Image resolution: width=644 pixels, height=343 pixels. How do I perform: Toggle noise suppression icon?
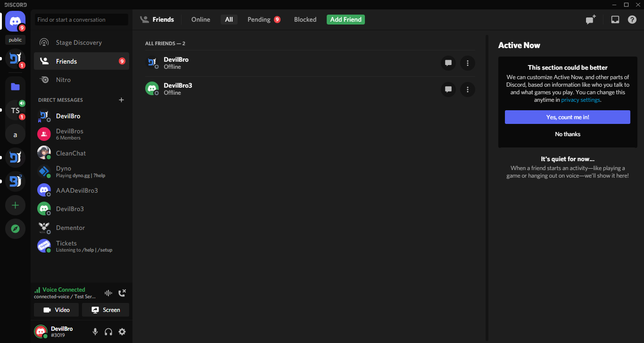coord(108,293)
